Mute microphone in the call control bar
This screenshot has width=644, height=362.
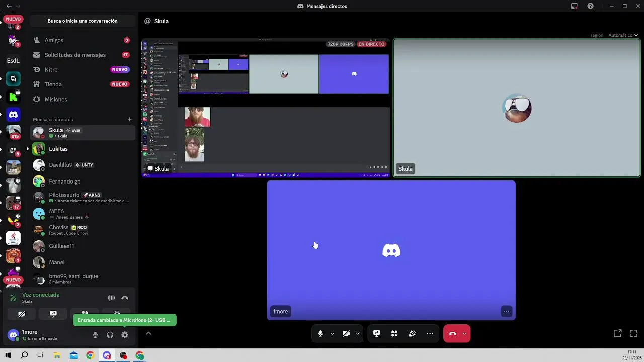[320, 333]
